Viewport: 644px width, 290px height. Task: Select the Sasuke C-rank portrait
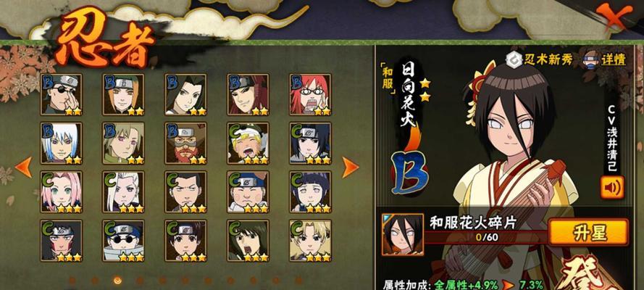[x=310, y=144]
